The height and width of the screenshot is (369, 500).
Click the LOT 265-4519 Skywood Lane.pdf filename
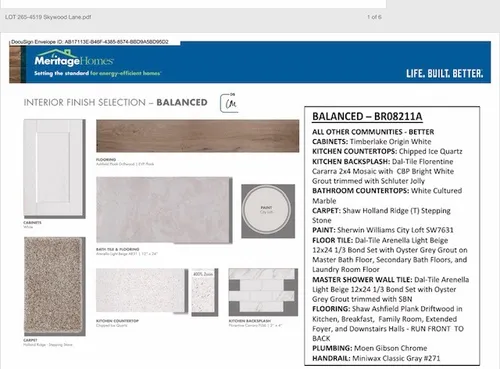(x=48, y=17)
